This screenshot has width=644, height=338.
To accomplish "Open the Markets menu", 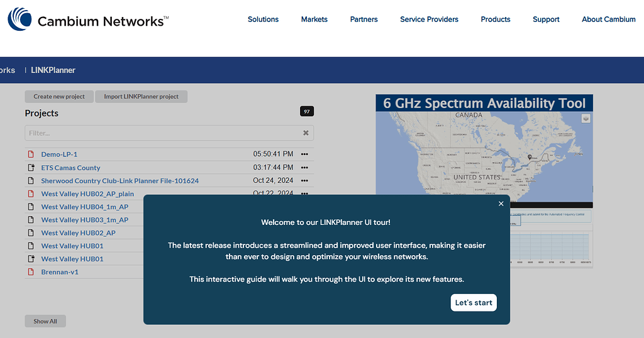I will click(314, 19).
